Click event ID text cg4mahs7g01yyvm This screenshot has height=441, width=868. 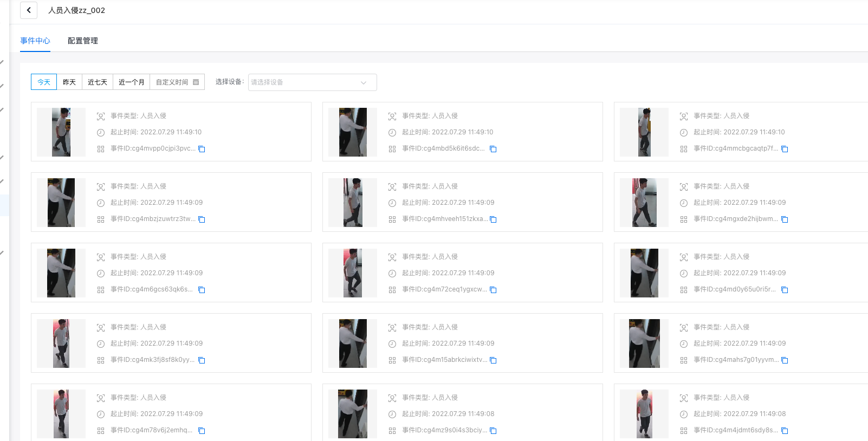[x=736, y=360]
